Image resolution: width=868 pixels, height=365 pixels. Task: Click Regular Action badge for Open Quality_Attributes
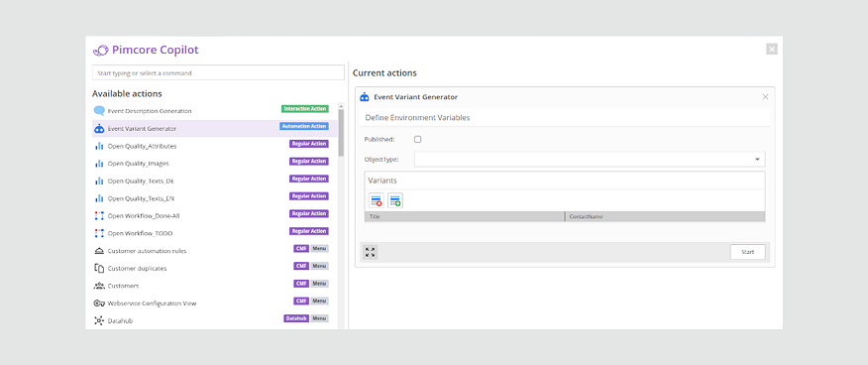[309, 144]
